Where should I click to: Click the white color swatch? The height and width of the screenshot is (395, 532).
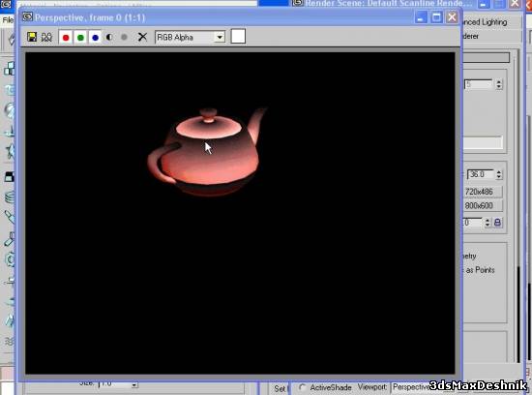[238, 36]
